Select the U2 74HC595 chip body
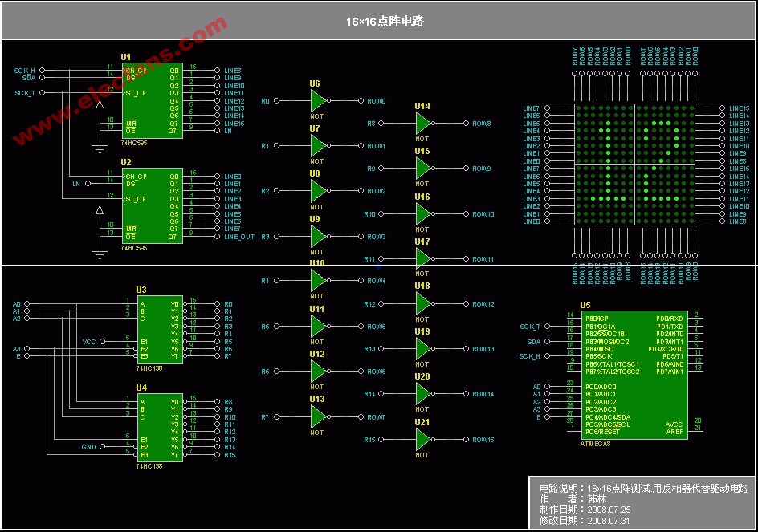Screen dimensions: 758x532 point(152,206)
